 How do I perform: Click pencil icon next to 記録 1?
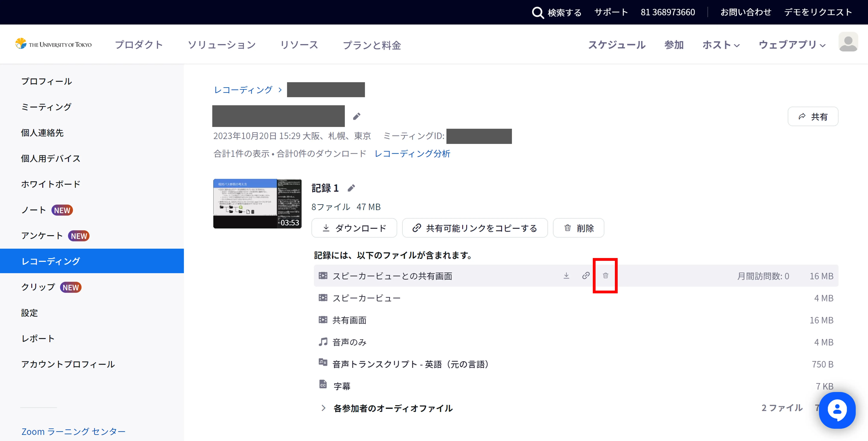351,188
